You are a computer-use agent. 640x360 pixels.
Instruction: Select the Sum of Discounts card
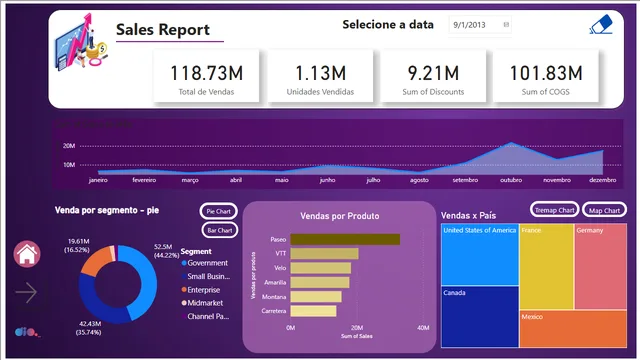pos(433,76)
